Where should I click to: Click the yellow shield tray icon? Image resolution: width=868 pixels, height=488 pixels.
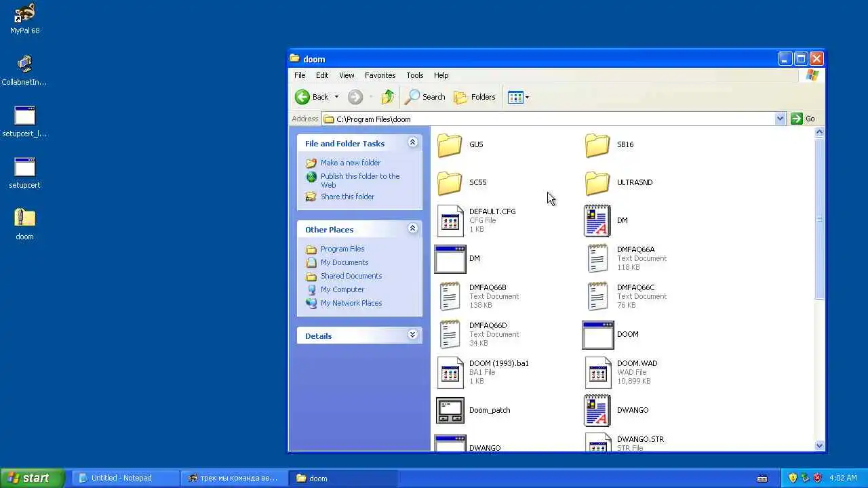[793, 478]
